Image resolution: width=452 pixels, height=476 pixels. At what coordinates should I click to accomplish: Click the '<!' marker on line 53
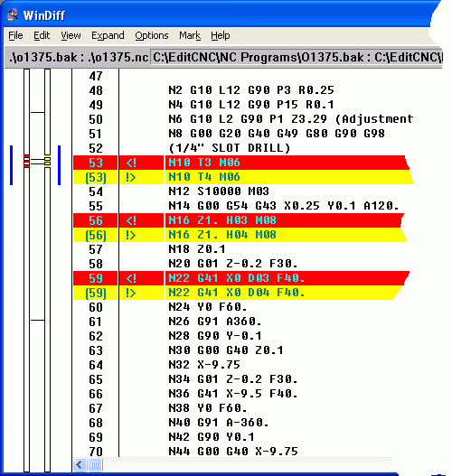[x=131, y=163]
